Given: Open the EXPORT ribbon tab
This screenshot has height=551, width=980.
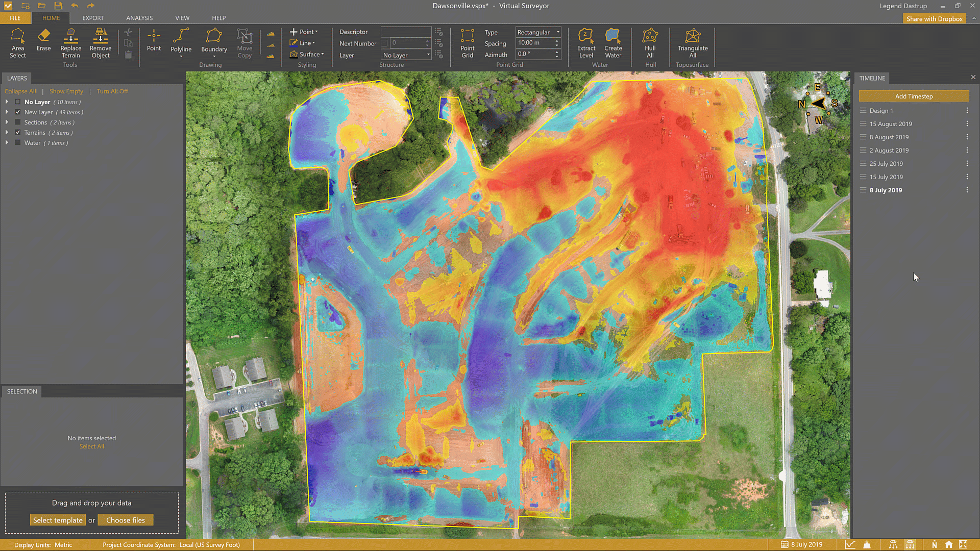Looking at the screenshot, I should point(93,18).
